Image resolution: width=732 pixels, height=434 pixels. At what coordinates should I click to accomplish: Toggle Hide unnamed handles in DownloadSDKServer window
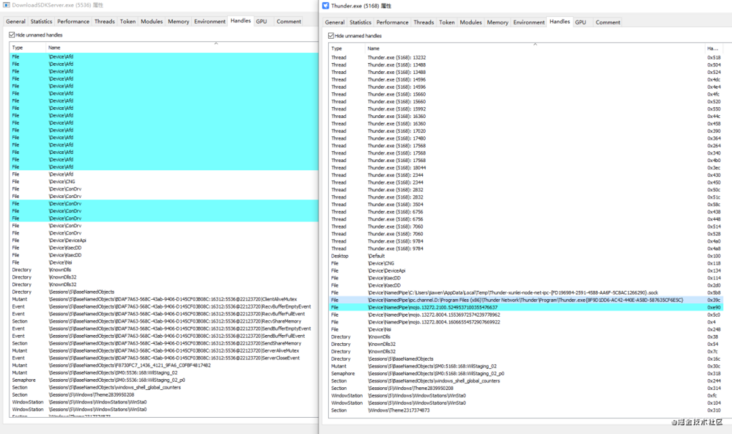pyautogui.click(x=12, y=35)
